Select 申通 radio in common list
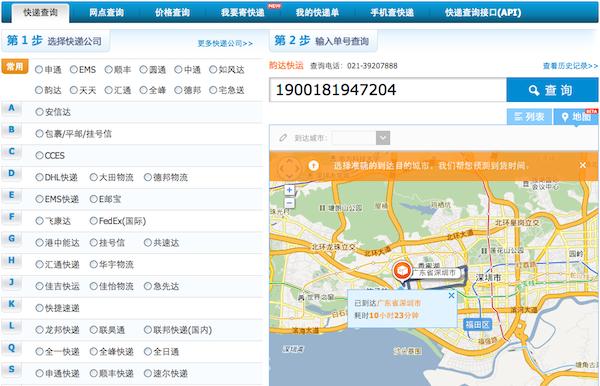Image resolution: width=600 pixels, height=386 pixels. 39,70
